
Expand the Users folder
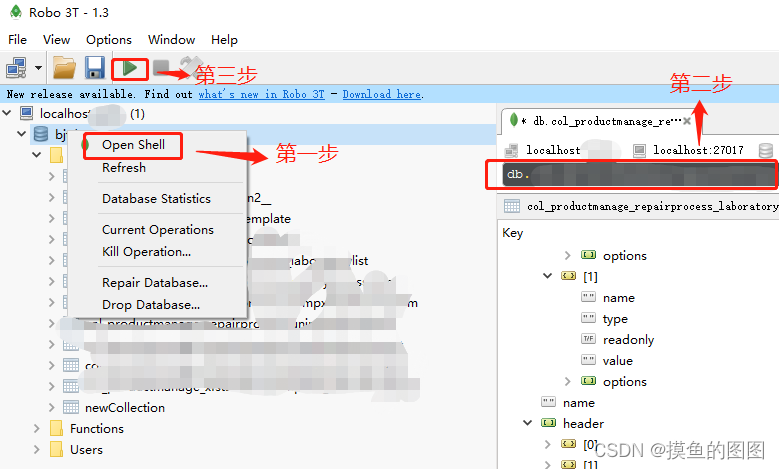[36, 450]
